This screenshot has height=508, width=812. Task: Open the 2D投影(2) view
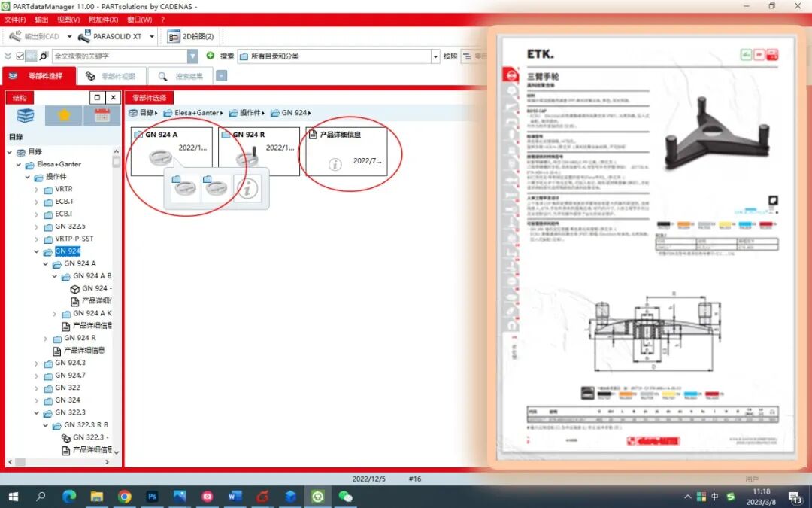[190, 36]
